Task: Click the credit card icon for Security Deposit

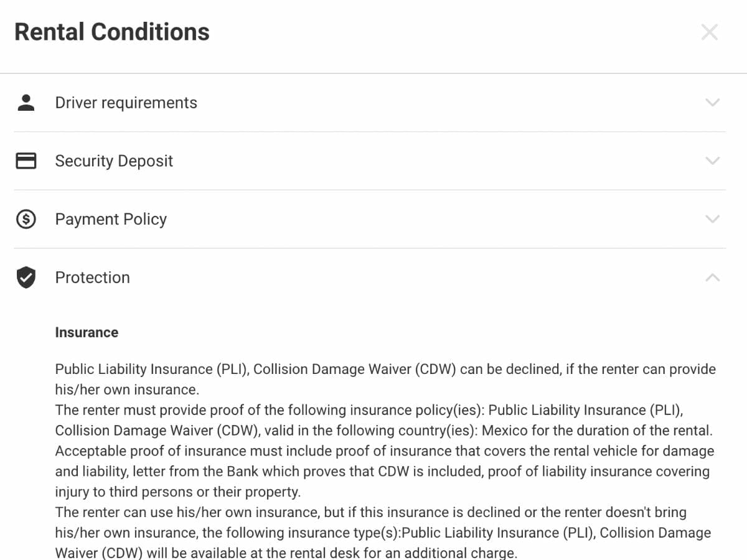Action: click(26, 161)
